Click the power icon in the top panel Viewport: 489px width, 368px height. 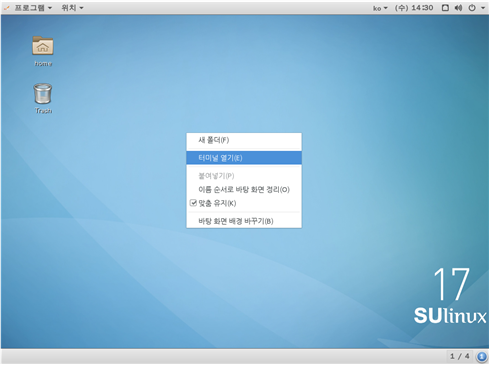472,8
